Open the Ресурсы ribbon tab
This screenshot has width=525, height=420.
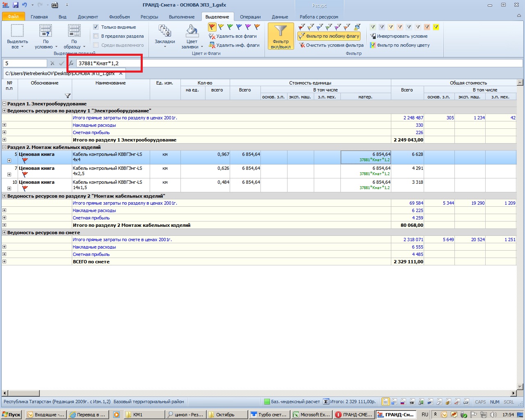point(149,17)
